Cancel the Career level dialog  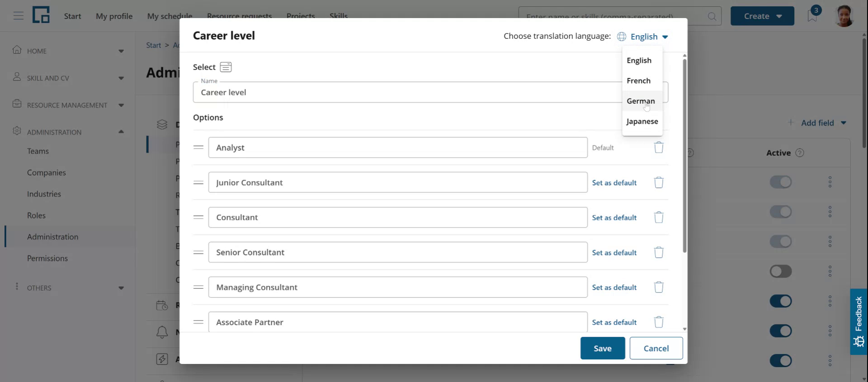coord(656,348)
